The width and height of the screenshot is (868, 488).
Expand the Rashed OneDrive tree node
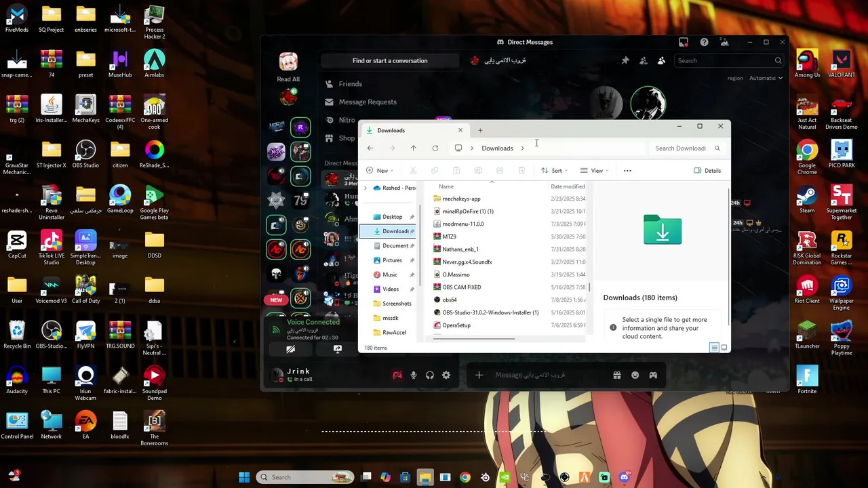(366, 188)
